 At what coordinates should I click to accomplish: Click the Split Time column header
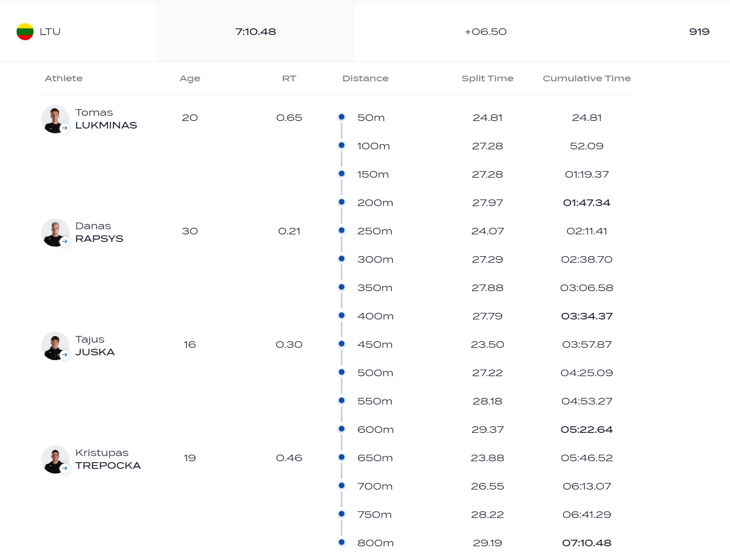click(x=488, y=78)
